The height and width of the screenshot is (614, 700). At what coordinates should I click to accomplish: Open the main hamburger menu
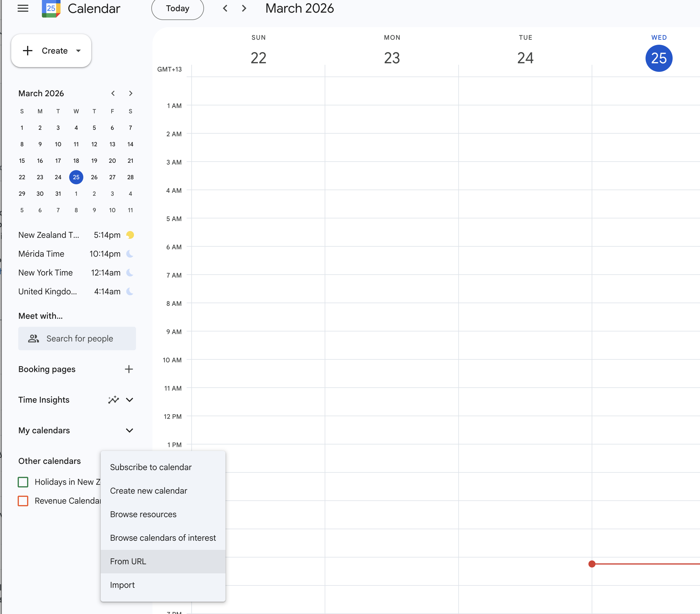[x=23, y=8]
